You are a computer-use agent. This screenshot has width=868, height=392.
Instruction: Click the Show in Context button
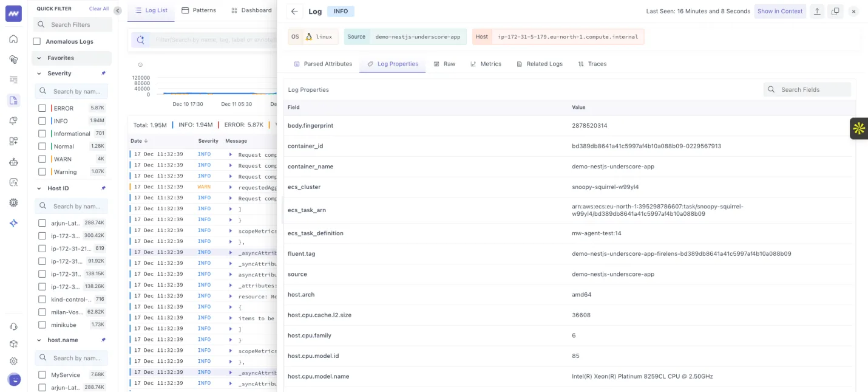click(780, 11)
